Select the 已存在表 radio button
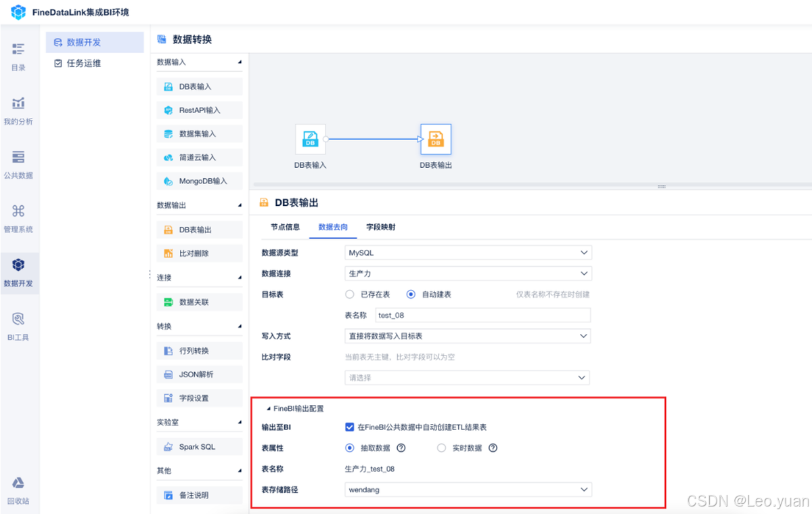The height and width of the screenshot is (514, 812). coord(350,295)
